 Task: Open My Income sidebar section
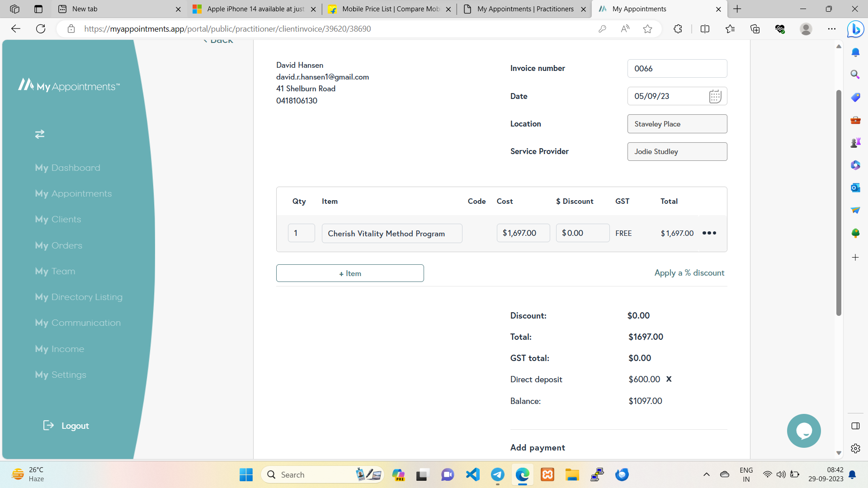point(59,349)
